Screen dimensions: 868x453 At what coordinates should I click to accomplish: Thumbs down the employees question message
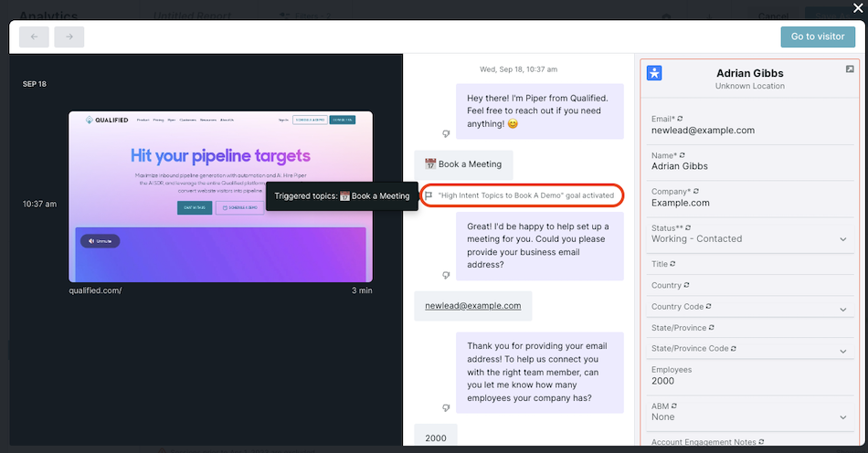pos(446,407)
